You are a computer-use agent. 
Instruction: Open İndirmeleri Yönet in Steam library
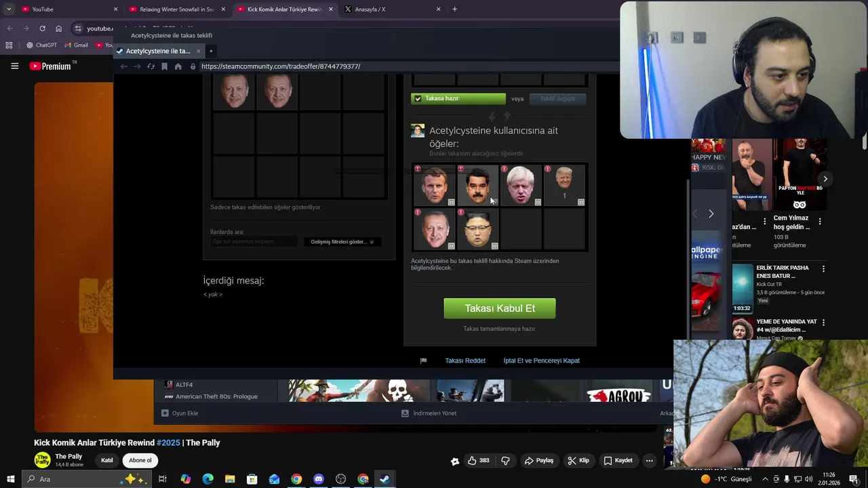429,413
